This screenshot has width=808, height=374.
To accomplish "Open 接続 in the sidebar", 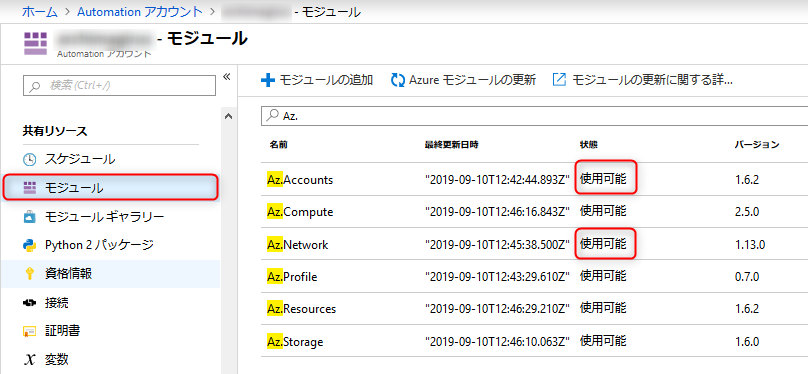I will (57, 302).
